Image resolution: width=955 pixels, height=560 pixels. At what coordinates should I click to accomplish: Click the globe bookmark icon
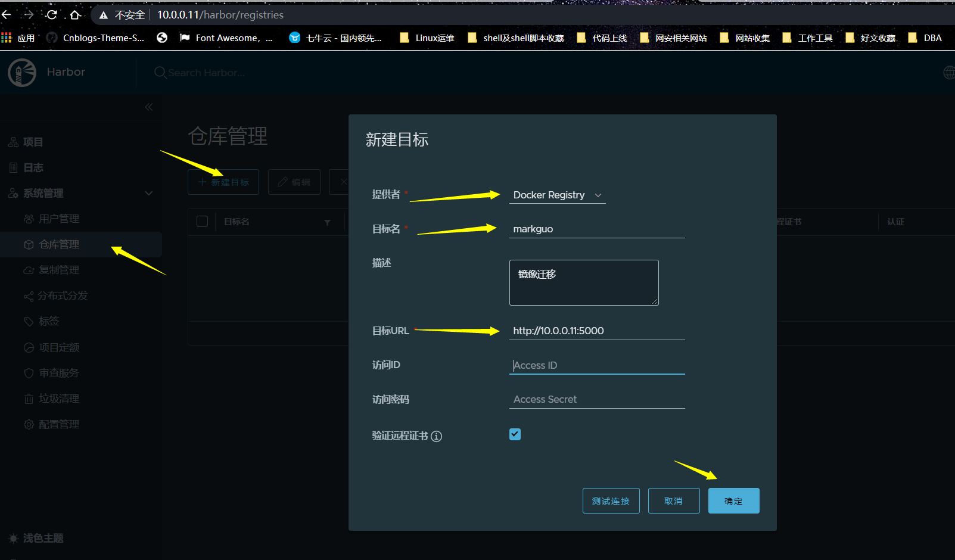tap(162, 38)
